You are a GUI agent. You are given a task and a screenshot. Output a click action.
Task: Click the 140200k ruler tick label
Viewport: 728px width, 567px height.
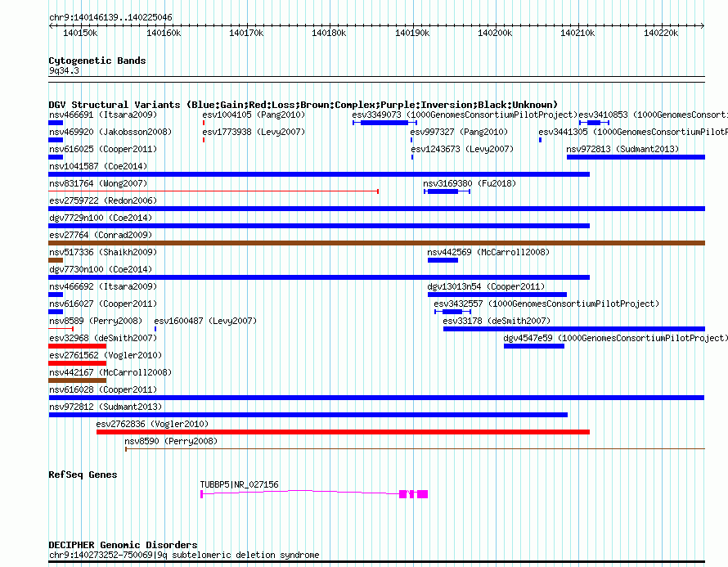click(x=495, y=33)
